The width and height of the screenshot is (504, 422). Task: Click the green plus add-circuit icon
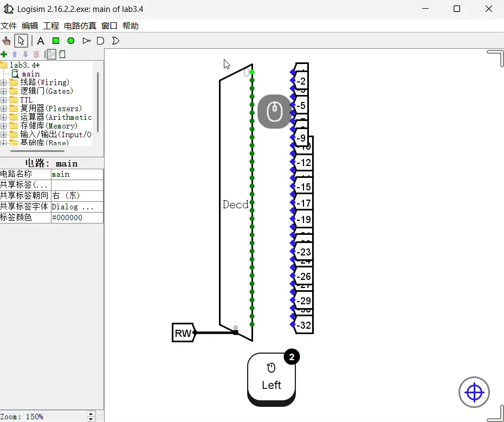tap(4, 54)
